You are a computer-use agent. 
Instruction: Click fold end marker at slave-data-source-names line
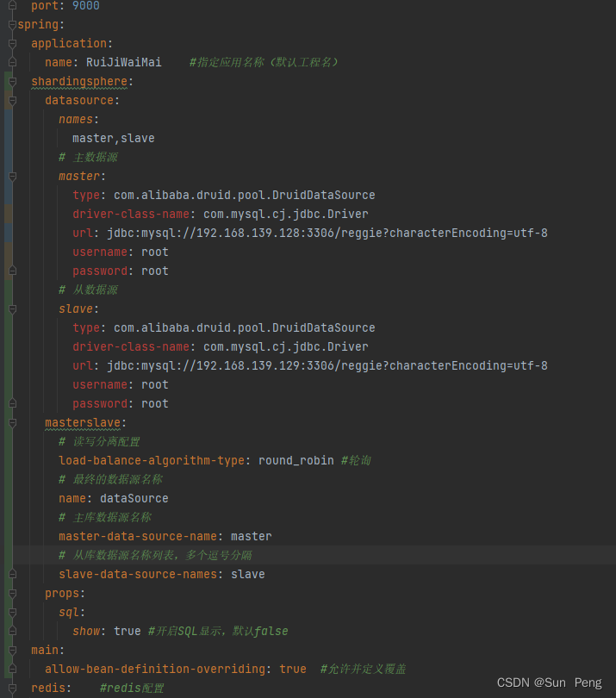click(x=12, y=574)
